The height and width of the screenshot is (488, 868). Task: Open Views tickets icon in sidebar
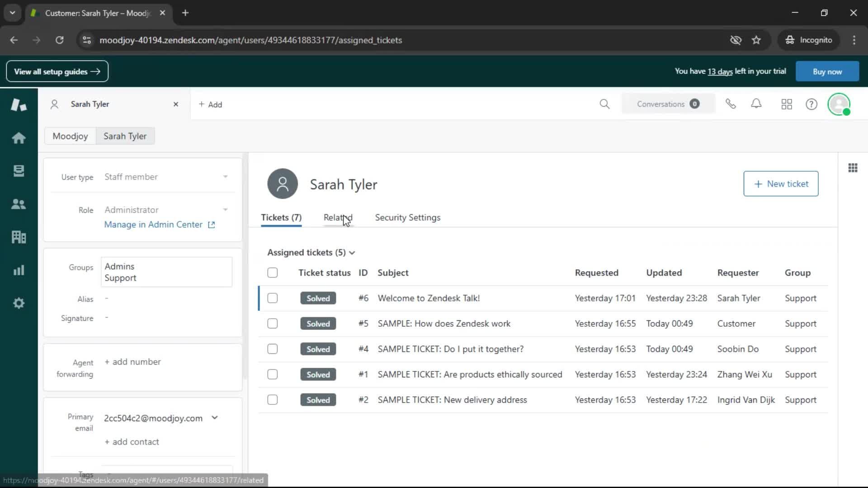[19, 171]
